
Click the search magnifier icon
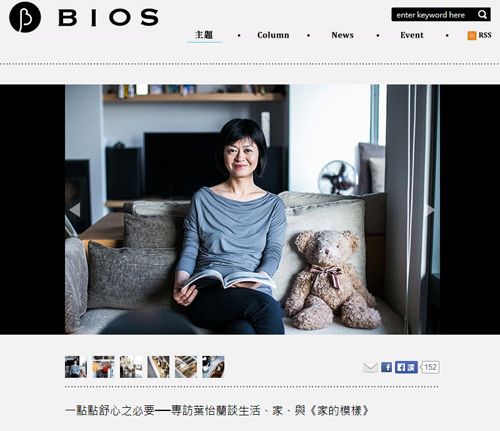click(482, 15)
